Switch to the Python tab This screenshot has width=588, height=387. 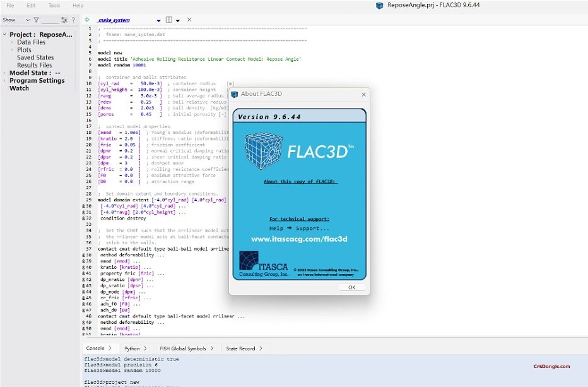(135, 348)
